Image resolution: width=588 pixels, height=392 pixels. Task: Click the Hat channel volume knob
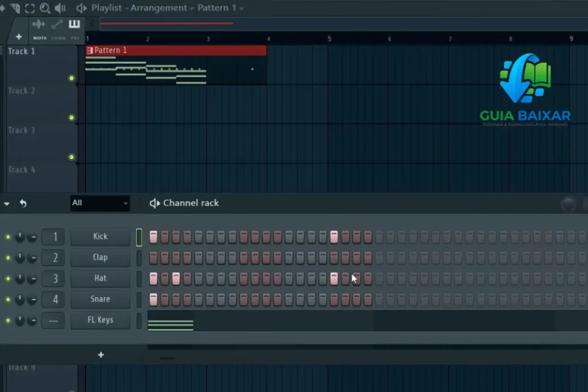coord(32,279)
